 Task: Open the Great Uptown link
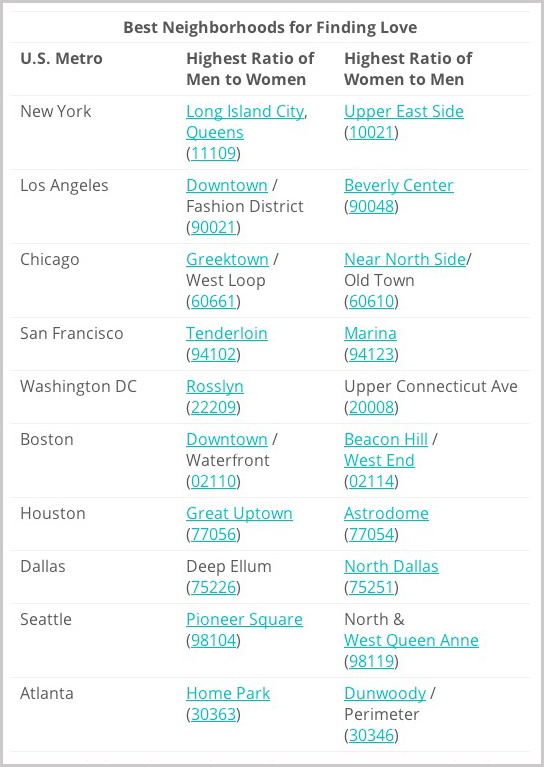click(239, 514)
